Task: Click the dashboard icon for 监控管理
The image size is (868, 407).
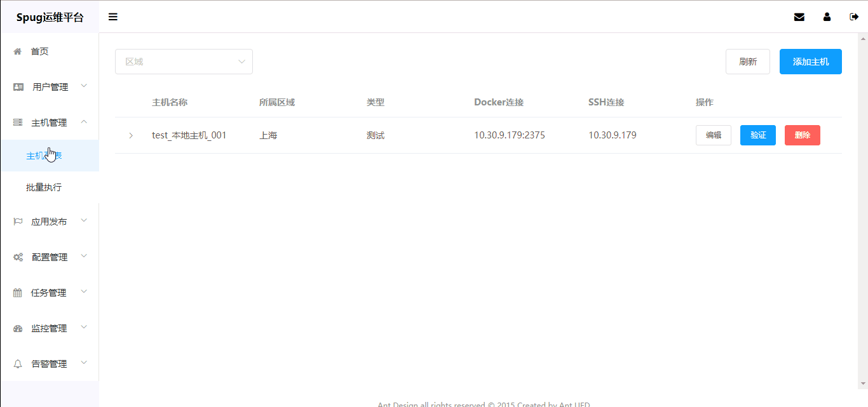Action: (x=18, y=328)
